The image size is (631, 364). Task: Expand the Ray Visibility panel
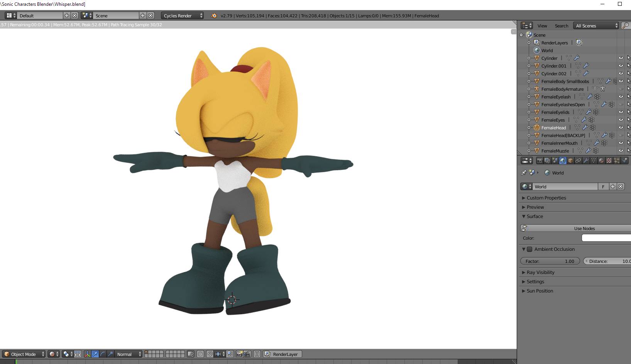point(540,273)
